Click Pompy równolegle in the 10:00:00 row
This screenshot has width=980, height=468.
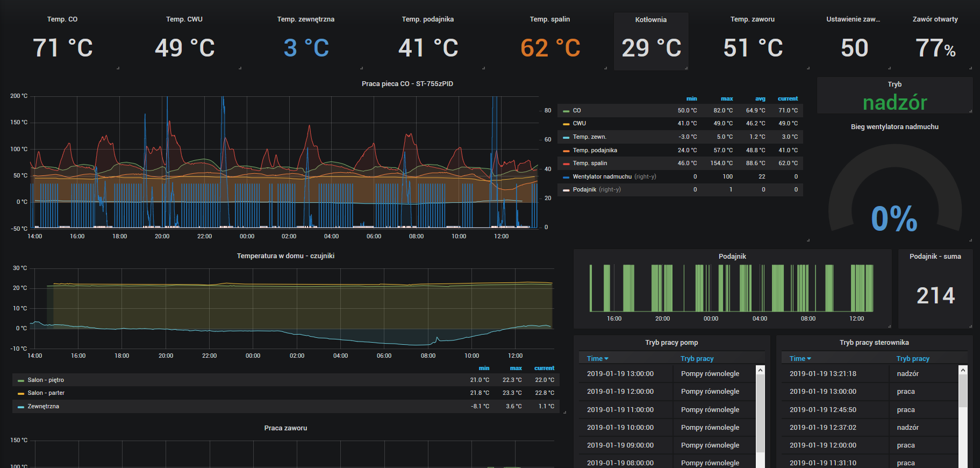coord(710,428)
